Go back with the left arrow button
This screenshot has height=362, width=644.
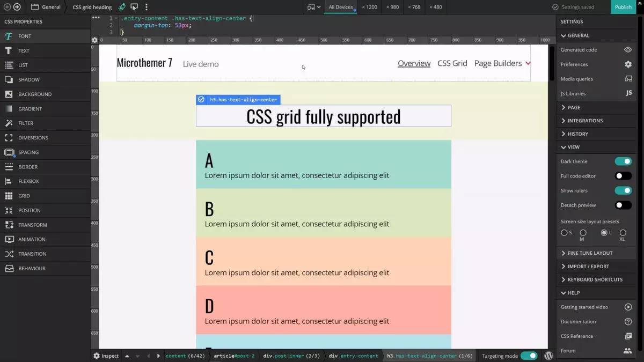coord(8,7)
